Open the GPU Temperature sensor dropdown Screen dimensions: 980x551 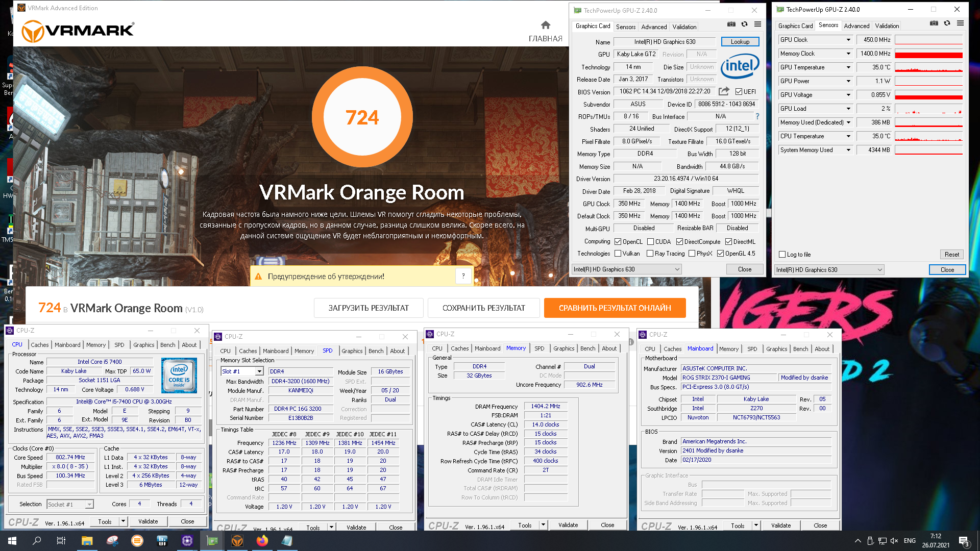click(x=848, y=67)
